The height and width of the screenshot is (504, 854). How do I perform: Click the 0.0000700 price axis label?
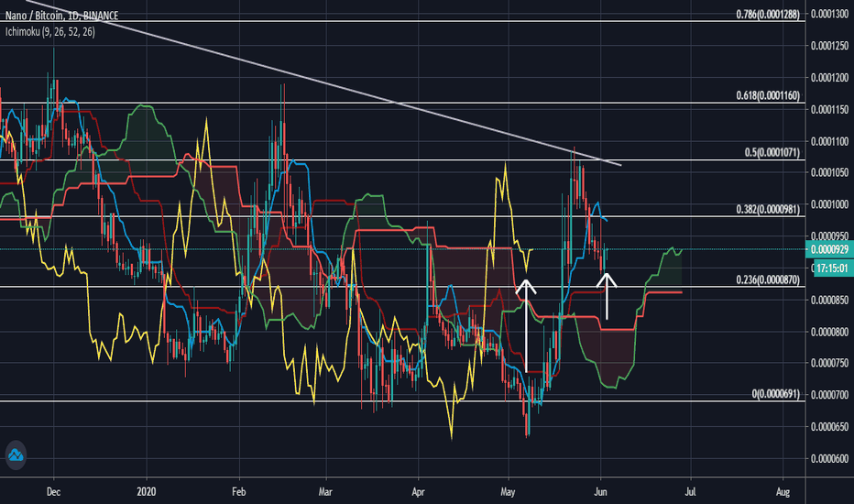point(829,394)
